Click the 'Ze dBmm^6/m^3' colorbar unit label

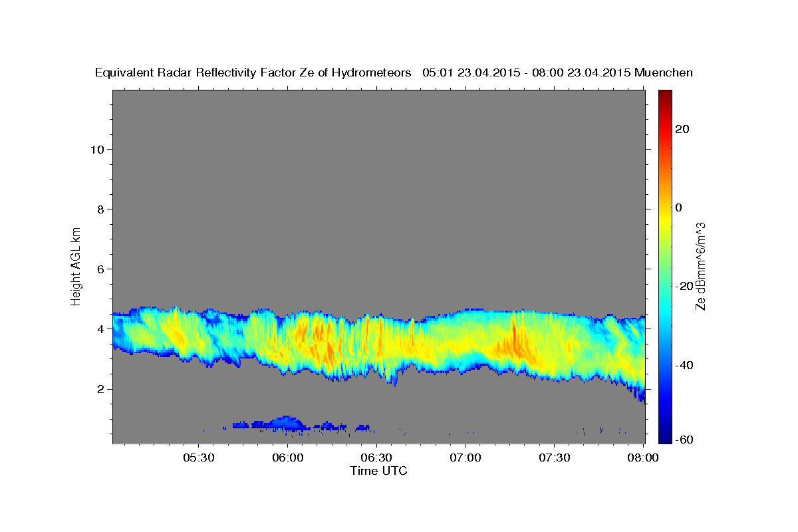click(x=700, y=266)
